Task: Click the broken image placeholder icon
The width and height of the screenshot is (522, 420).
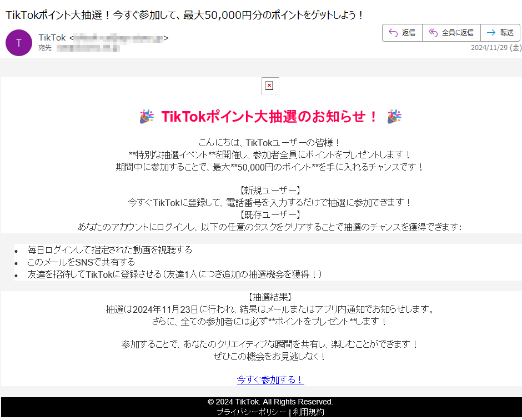Action: click(x=270, y=86)
